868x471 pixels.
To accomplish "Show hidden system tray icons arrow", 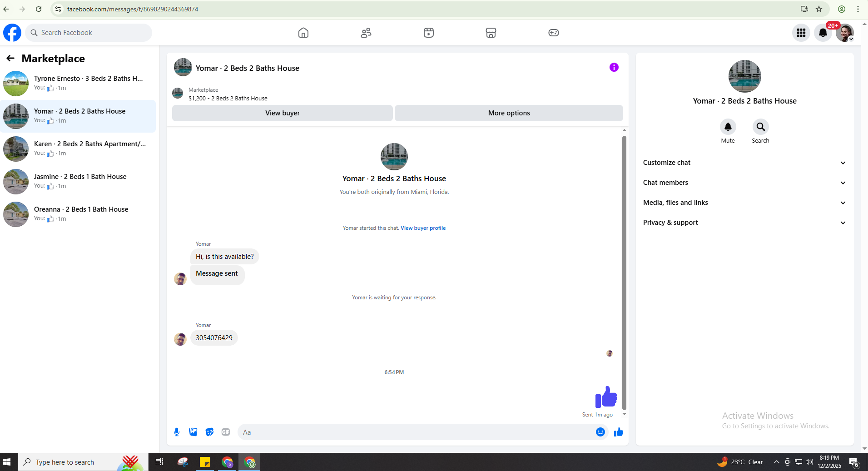I will (777, 462).
